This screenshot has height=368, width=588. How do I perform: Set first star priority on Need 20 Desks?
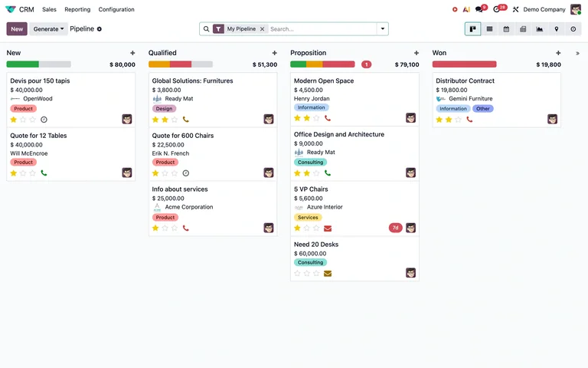297,274
